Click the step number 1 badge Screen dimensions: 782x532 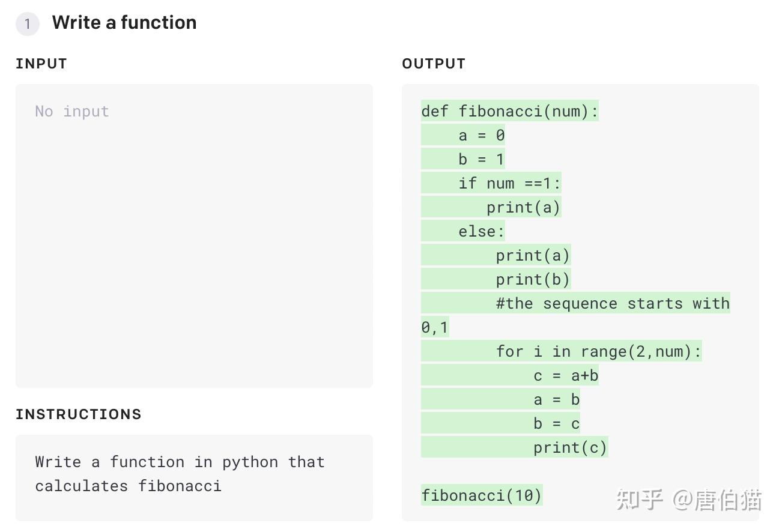click(x=27, y=25)
